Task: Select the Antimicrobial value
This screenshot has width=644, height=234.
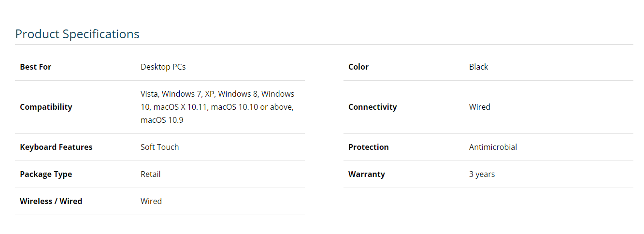Action: 493,147
